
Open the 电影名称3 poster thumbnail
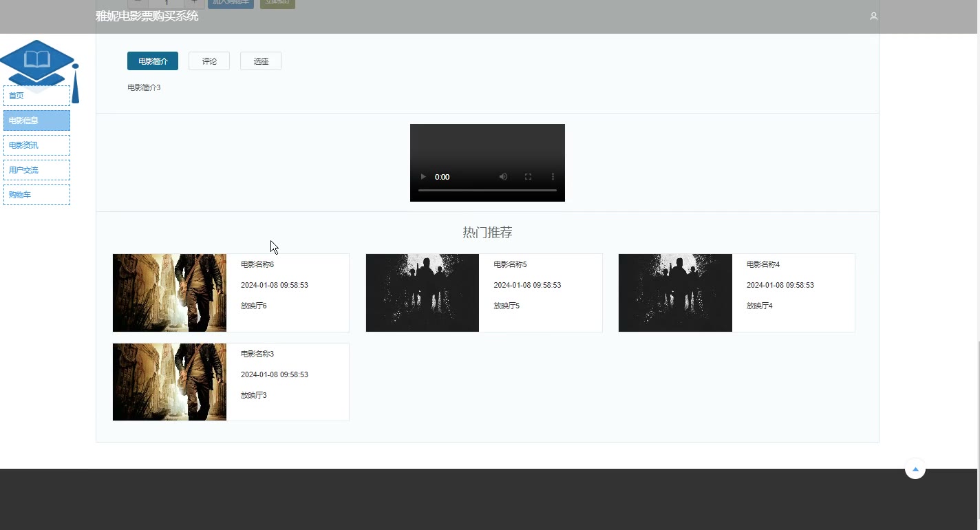pos(169,382)
